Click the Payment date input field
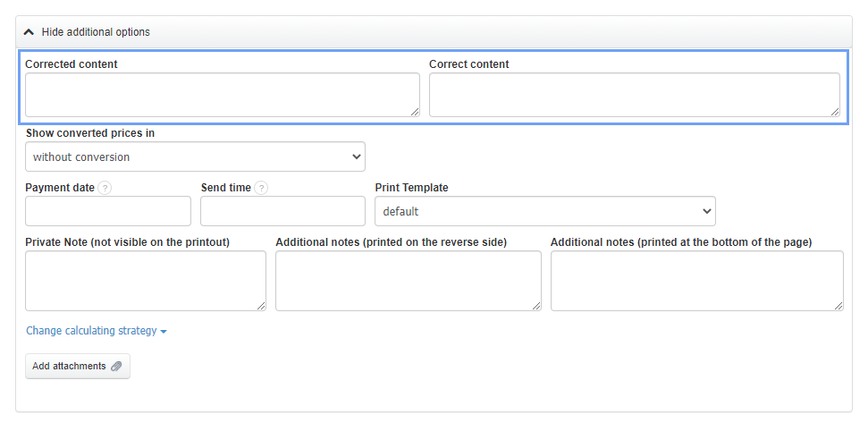Screen dimensions: 868x423 pos(108,211)
